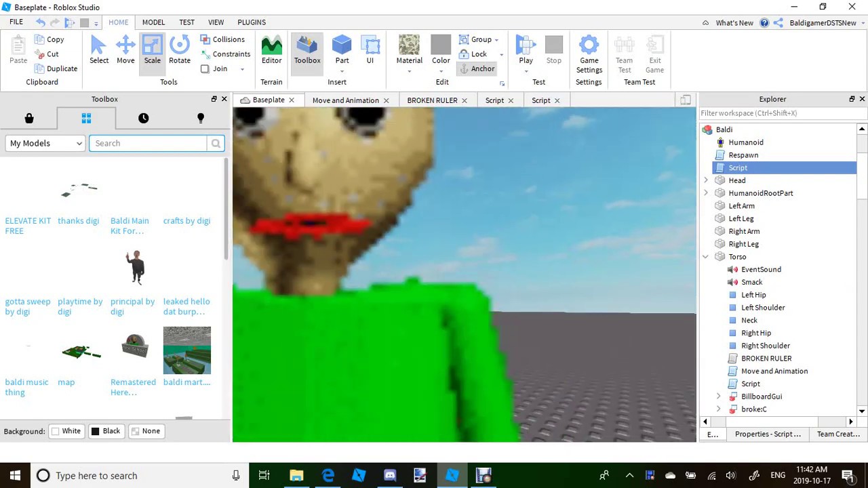Open the Properties - Script panel tab
The height and width of the screenshot is (488, 868).
pos(768,434)
